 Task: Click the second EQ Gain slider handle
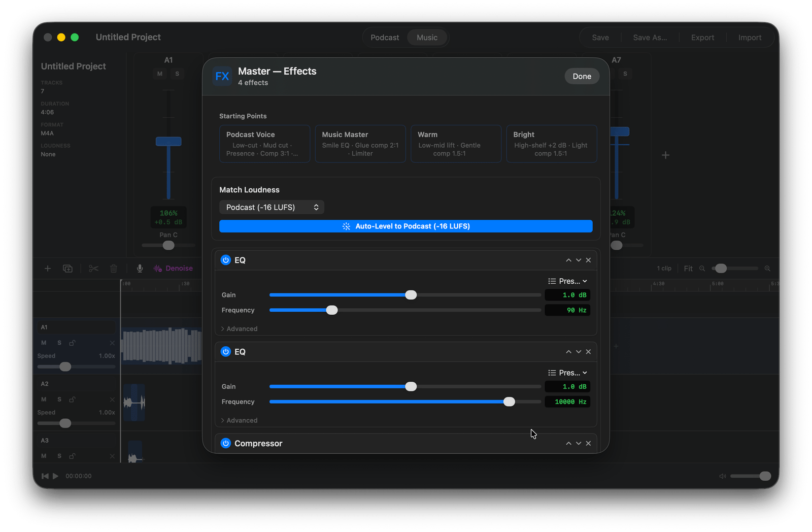click(411, 387)
